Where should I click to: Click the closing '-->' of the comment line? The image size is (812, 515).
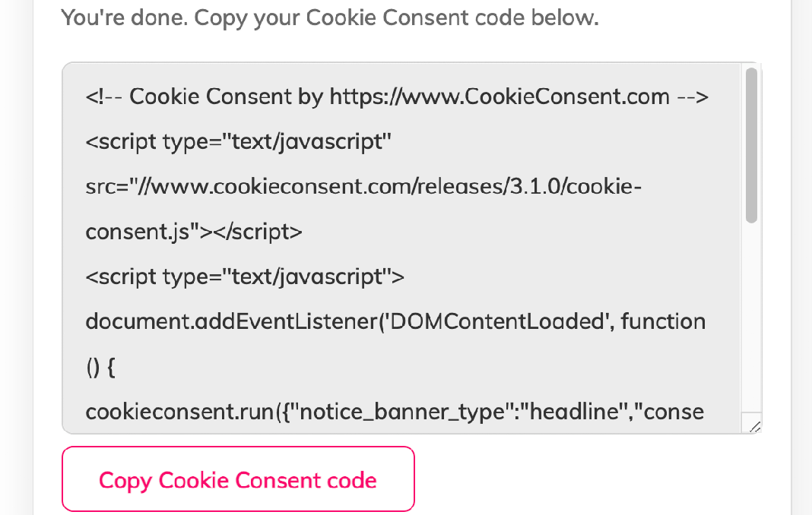[693, 97]
